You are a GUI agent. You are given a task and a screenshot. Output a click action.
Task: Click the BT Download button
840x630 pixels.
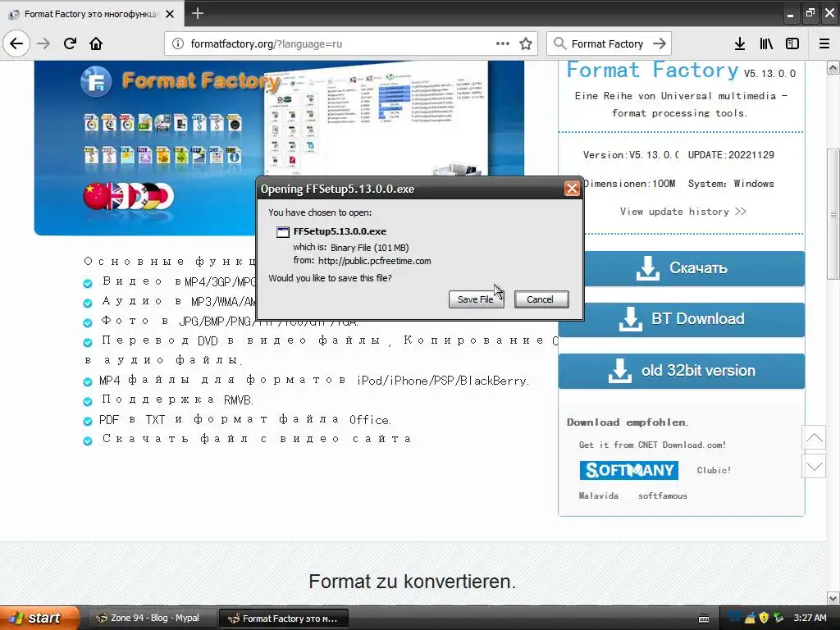pyautogui.click(x=682, y=319)
